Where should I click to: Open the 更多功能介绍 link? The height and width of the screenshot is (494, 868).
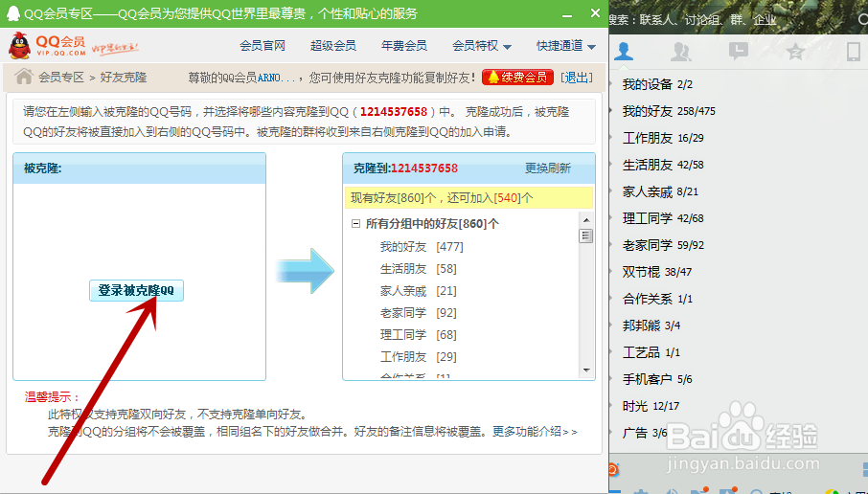pos(535,432)
